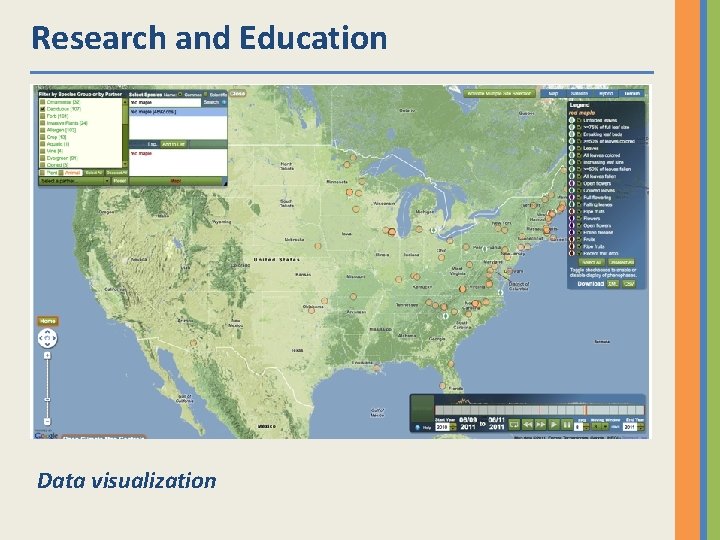
Task: Toggle the Plant filter checkbox
Action: [42, 173]
